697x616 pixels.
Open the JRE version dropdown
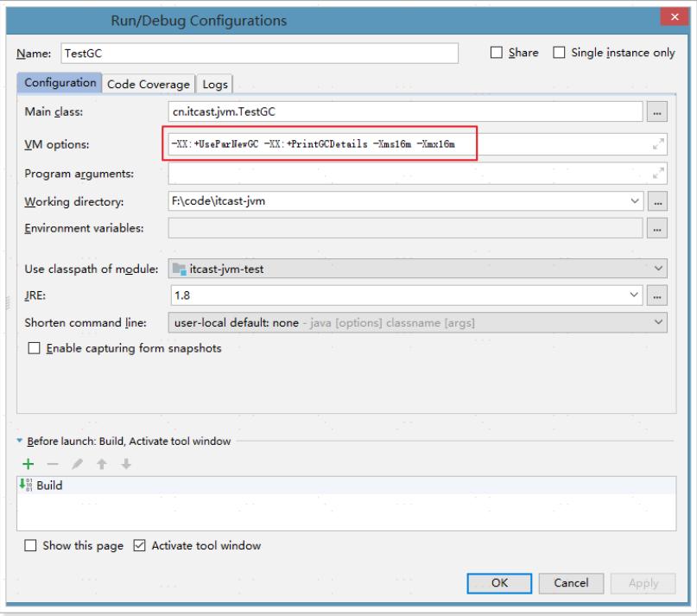point(636,295)
